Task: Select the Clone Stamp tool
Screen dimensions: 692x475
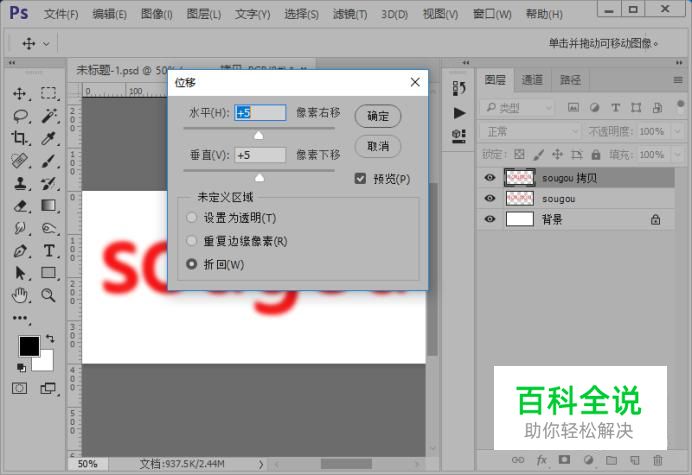Action: click(20, 183)
